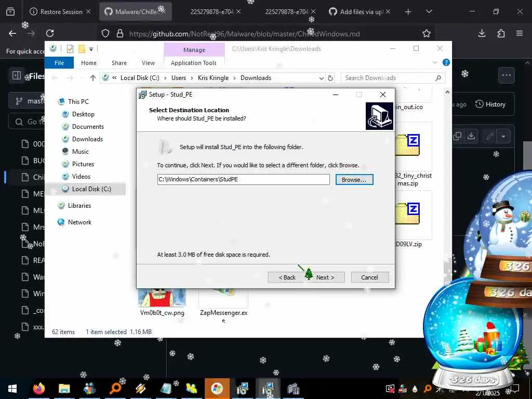Open the GitHub three-dots more options button
Viewport: 532px width, 399px height.
point(506,75)
